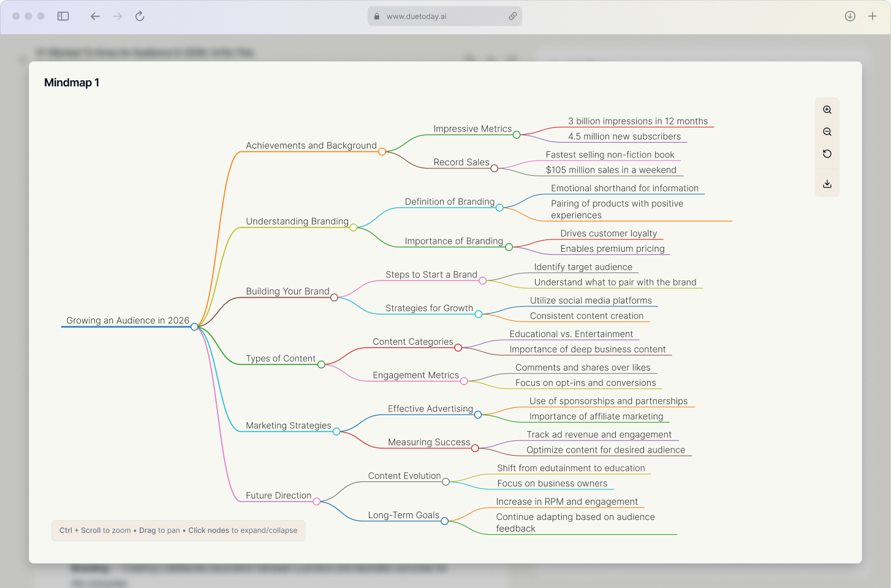Screen dimensions: 891x588
Task: Download the mindmap using the download icon
Action: 827,183
